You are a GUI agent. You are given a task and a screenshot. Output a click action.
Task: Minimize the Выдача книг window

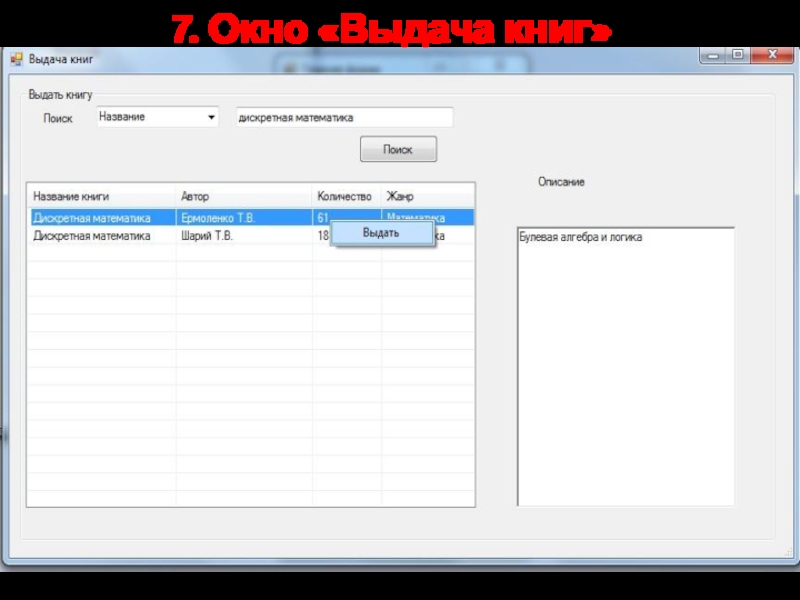coord(711,56)
